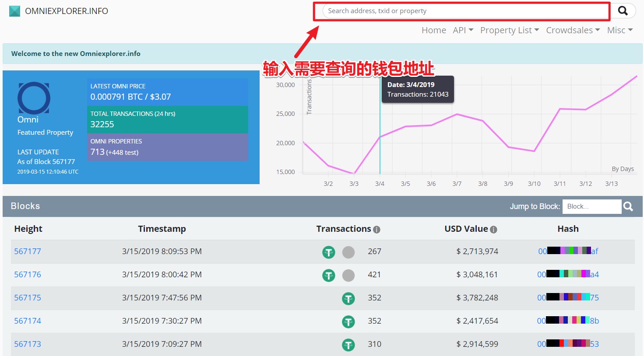The width and height of the screenshot is (644, 356).
Task: Click the Tether icon in block 567175 row
Action: [x=348, y=298]
